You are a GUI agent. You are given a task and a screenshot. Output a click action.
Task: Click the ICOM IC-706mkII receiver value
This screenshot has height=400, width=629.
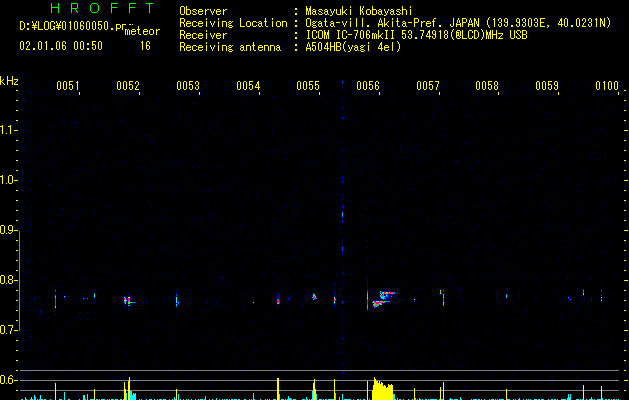tap(416, 35)
